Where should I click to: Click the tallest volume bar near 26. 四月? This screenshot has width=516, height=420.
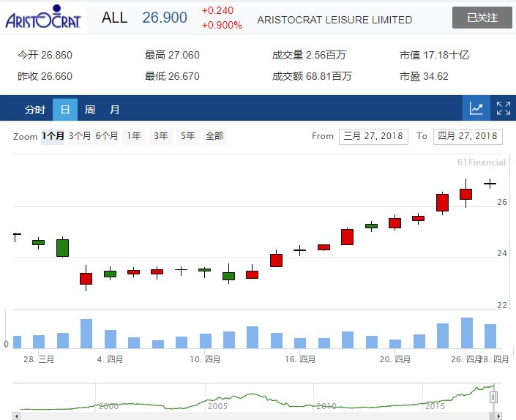467,333
